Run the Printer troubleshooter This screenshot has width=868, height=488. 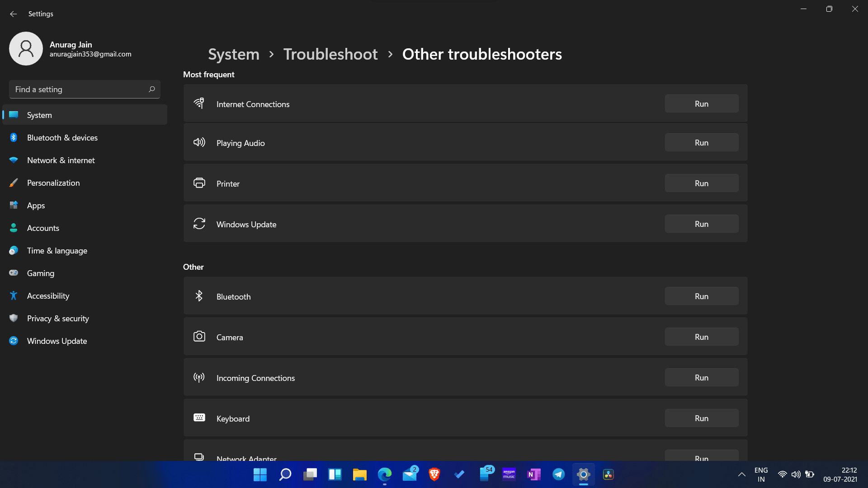click(x=701, y=183)
